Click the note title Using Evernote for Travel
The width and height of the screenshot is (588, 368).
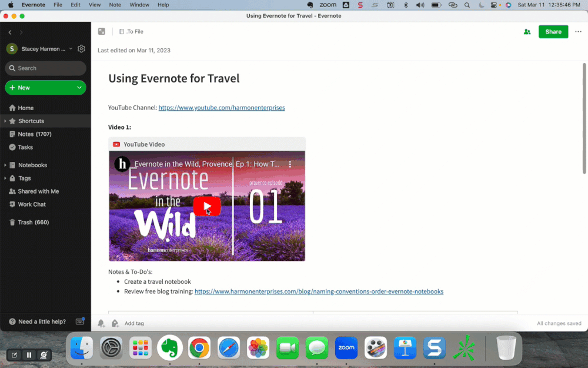(x=173, y=78)
